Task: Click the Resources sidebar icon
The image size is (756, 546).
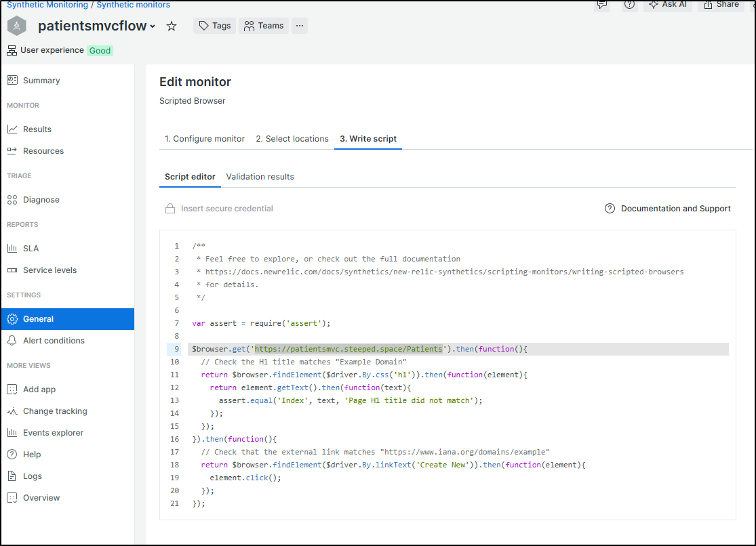Action: (x=12, y=151)
